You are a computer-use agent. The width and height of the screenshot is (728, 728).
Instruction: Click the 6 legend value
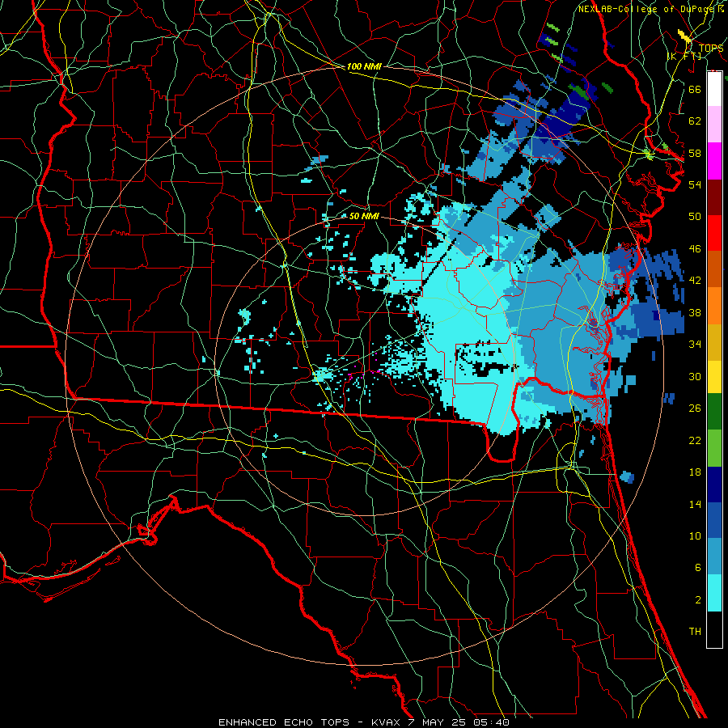tap(697, 567)
